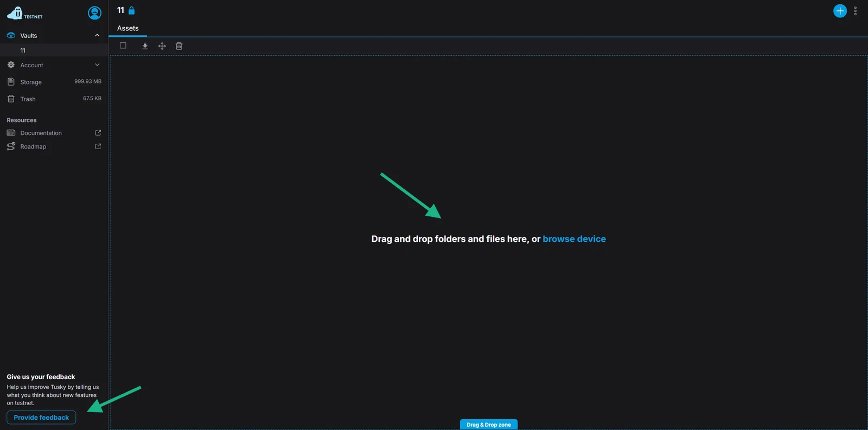The height and width of the screenshot is (430, 868).
Task: Click the blue plus add button
Action: [x=840, y=11]
